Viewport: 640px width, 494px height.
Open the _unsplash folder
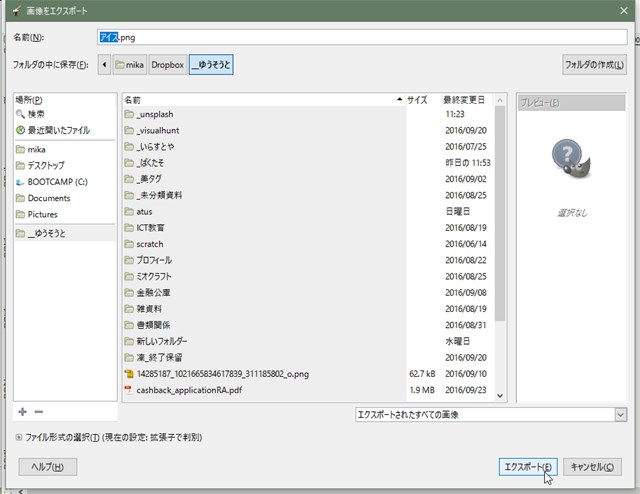[158, 115]
